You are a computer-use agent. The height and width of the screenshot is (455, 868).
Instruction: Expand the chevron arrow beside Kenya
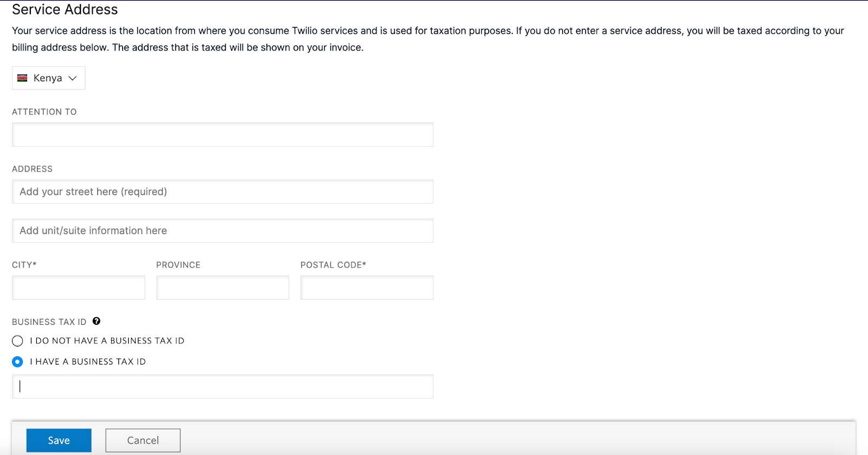click(73, 78)
